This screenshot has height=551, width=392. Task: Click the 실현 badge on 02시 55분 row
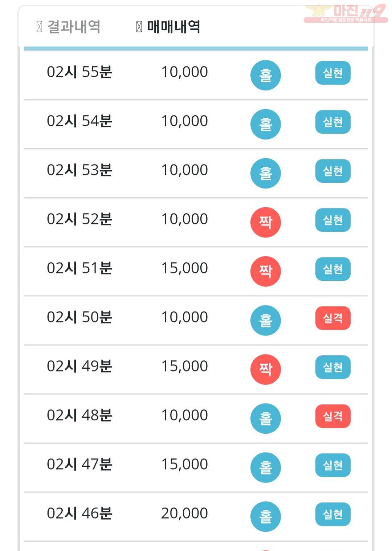pyautogui.click(x=333, y=73)
